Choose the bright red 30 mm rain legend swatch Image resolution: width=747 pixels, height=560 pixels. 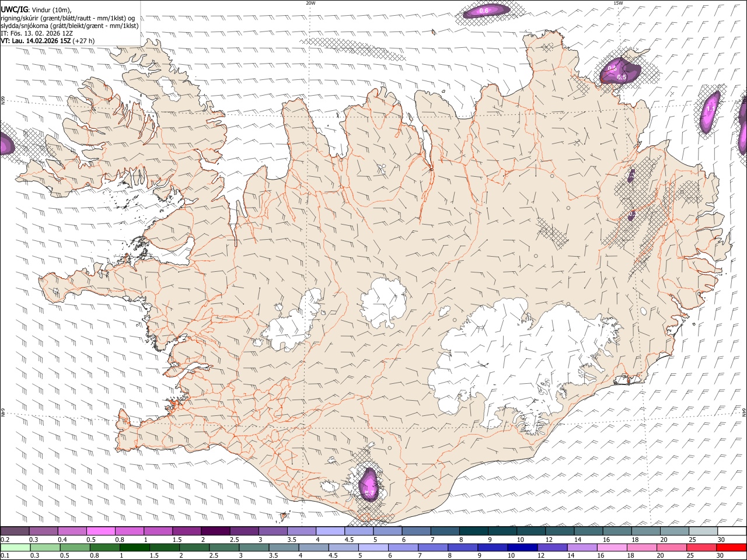click(x=732, y=547)
